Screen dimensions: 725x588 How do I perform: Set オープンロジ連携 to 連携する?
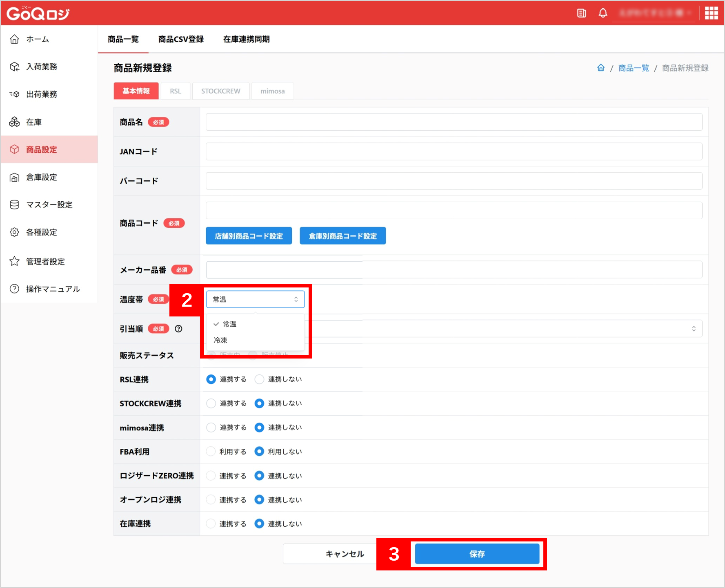pos(211,500)
